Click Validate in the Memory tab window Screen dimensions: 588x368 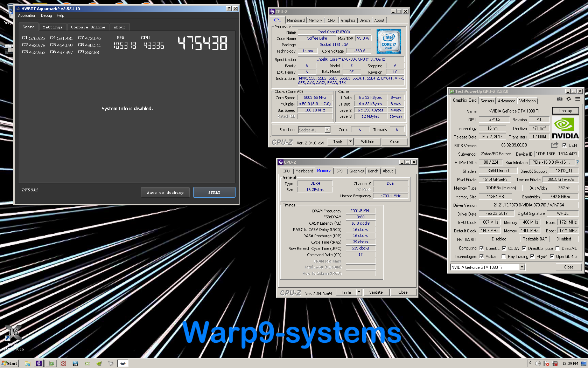[376, 292]
